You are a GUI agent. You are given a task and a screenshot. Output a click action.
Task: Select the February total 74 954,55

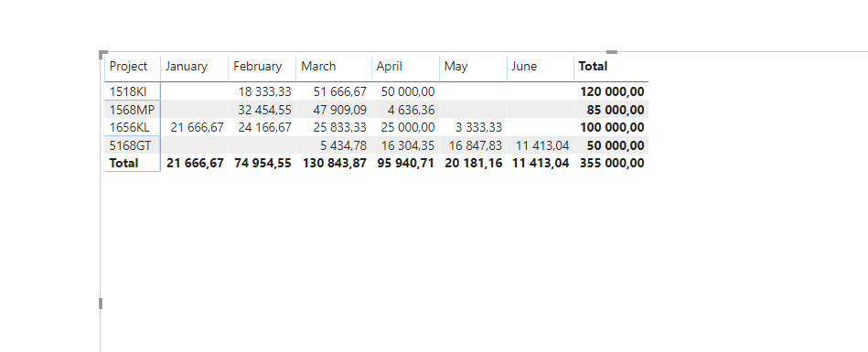263,164
